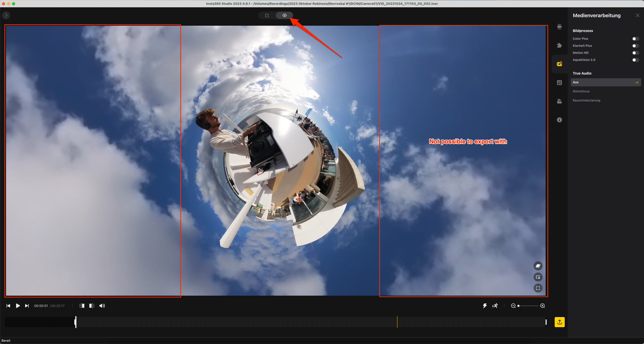
Task: Enable the Color Plus toggle
Action: tap(635, 39)
